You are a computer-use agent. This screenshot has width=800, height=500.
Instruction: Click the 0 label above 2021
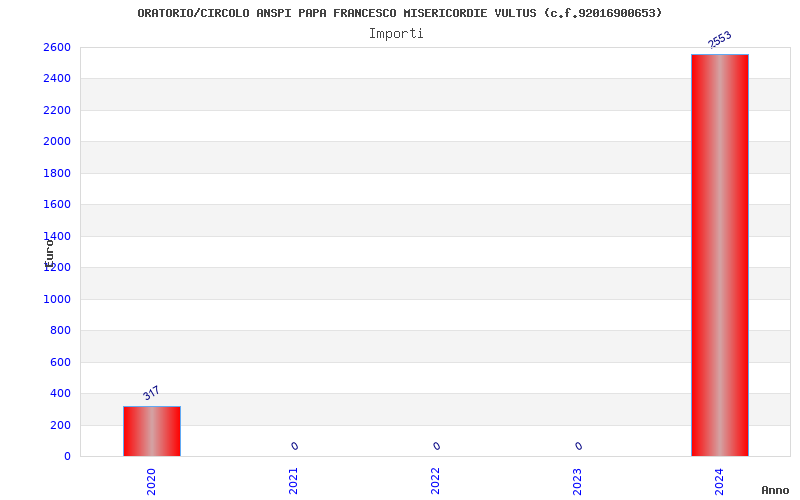coord(294,446)
